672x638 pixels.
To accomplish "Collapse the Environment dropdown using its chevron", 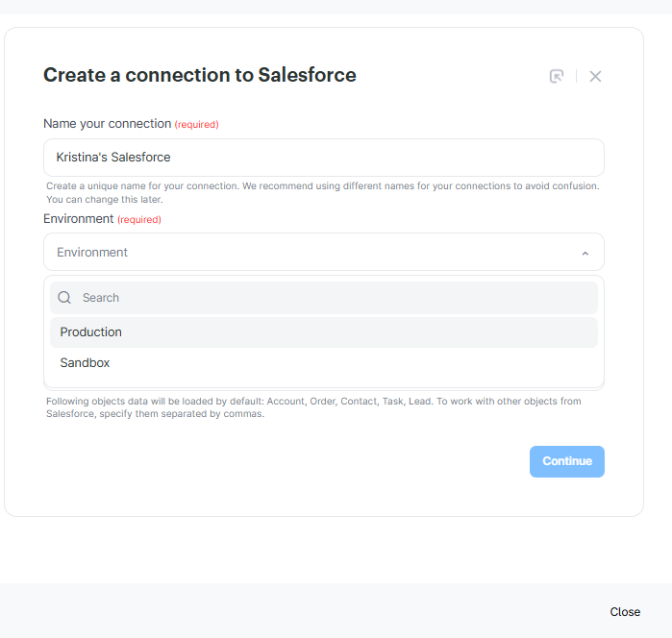I will pos(585,253).
